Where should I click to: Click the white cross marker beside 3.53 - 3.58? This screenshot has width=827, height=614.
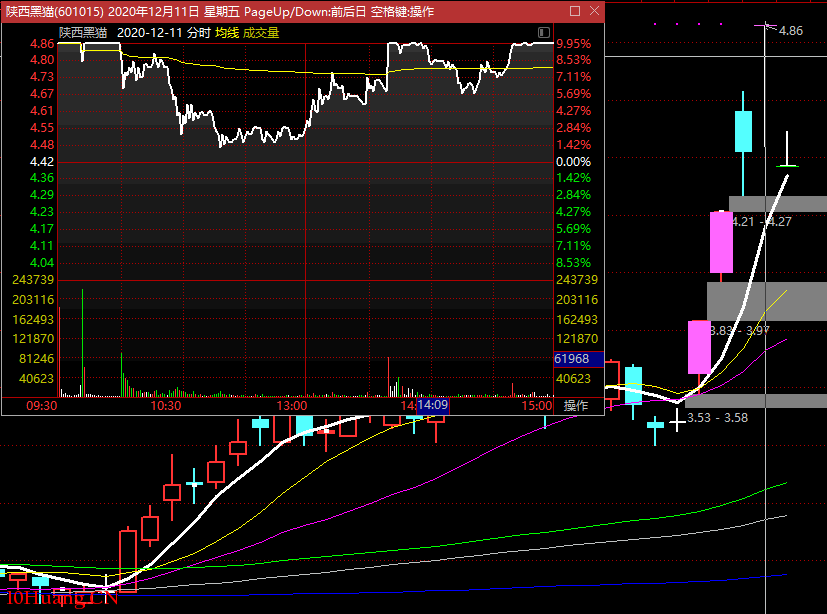pos(678,421)
